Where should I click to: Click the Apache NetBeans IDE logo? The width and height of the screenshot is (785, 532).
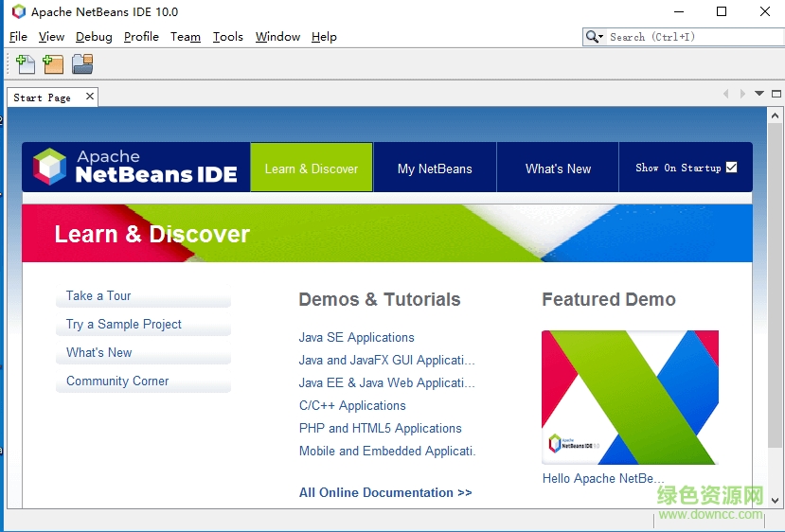[x=134, y=167]
